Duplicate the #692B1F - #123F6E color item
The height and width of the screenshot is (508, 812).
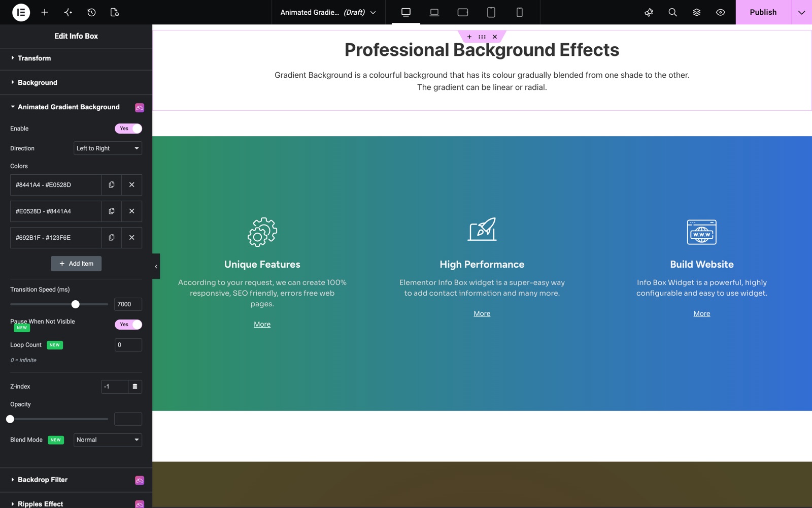tap(112, 238)
